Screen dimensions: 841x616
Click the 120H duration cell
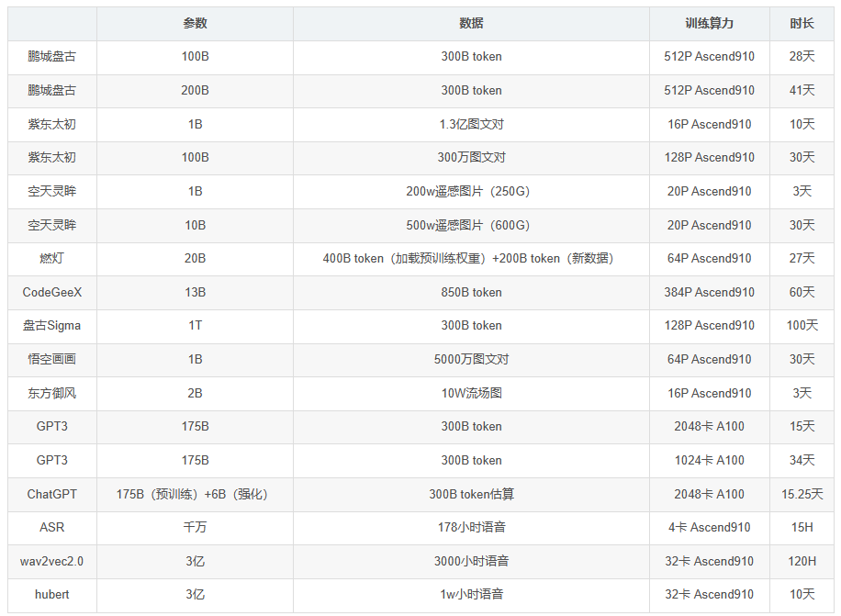tap(802, 561)
